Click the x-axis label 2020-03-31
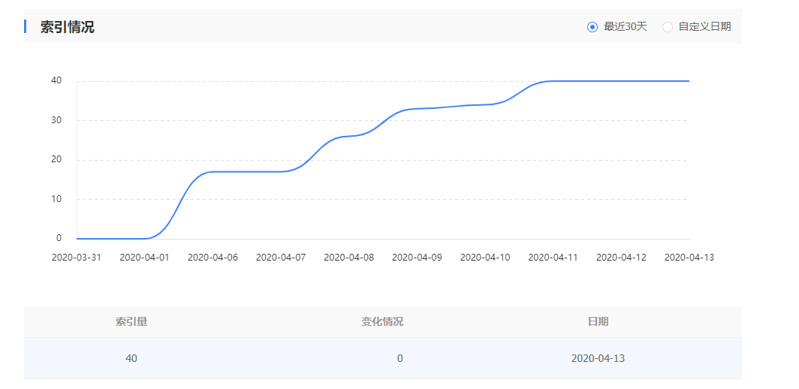This screenshot has width=799, height=389. coord(76,257)
